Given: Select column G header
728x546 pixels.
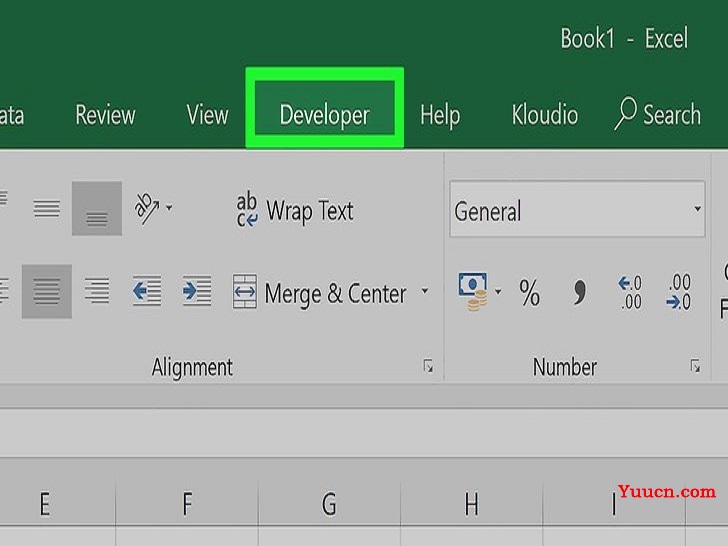Looking at the screenshot, I should pos(329,504).
